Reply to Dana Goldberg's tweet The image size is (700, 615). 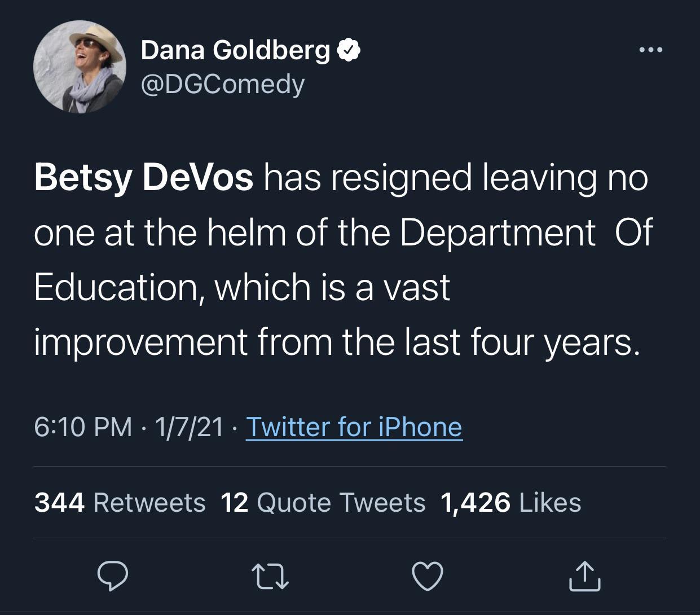pyautogui.click(x=113, y=576)
